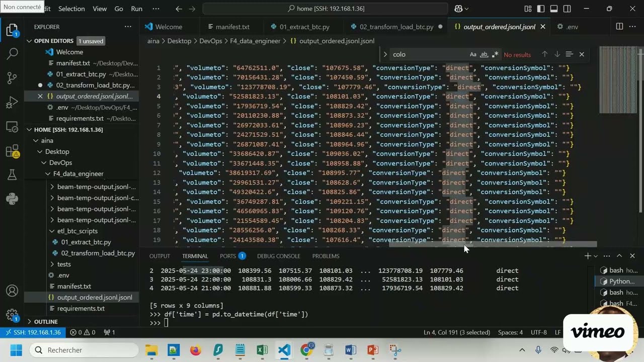Open the Remote Explorer view
This screenshot has height=362, width=644.
coord(12,126)
